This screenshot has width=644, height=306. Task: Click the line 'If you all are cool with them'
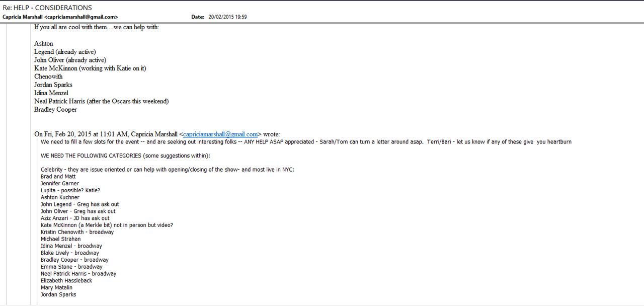coord(96,27)
